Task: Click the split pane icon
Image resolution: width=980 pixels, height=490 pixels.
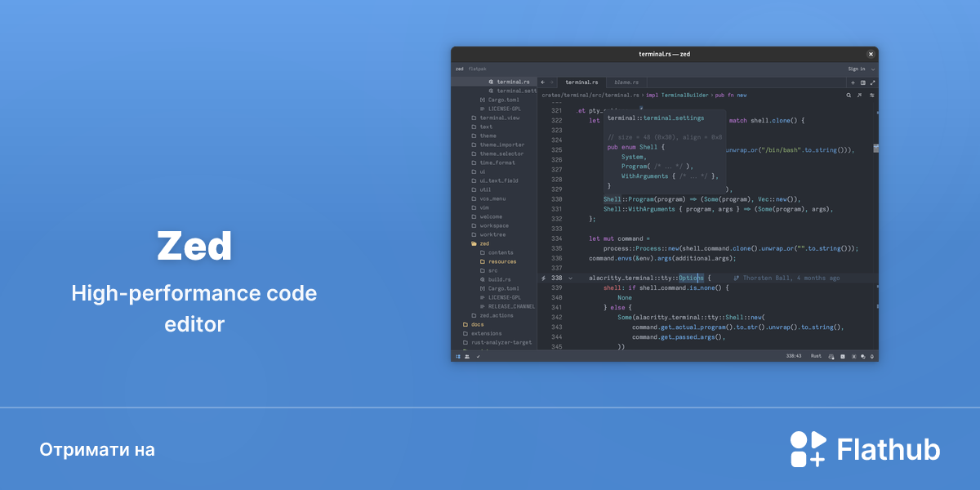Action: pyautogui.click(x=862, y=82)
